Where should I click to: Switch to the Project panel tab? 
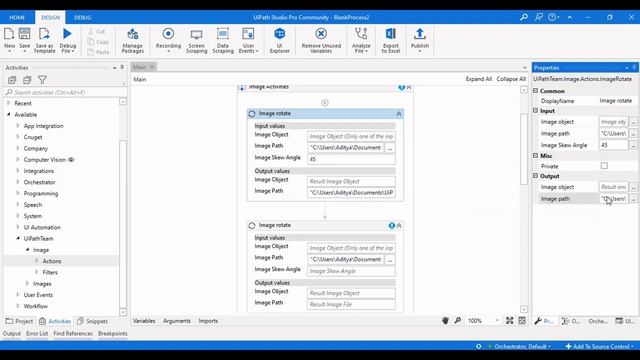click(19, 321)
